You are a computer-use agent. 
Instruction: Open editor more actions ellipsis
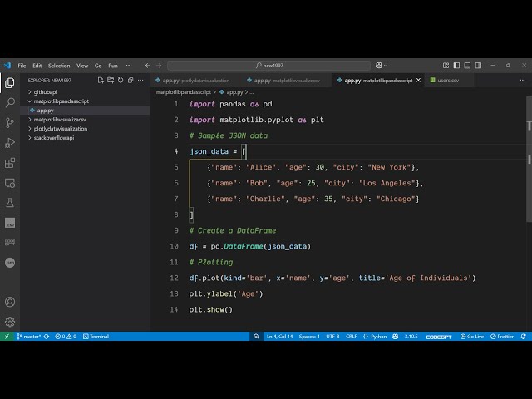[523, 81]
